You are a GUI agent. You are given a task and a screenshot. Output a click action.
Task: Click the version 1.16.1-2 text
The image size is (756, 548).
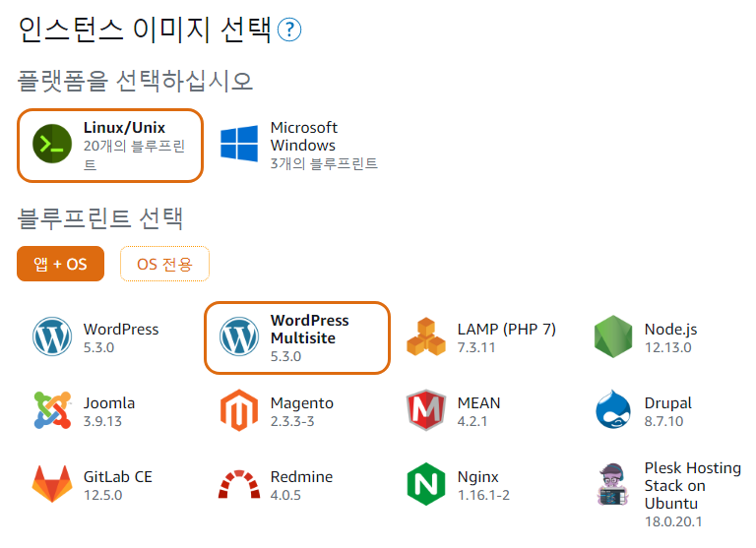[483, 495]
